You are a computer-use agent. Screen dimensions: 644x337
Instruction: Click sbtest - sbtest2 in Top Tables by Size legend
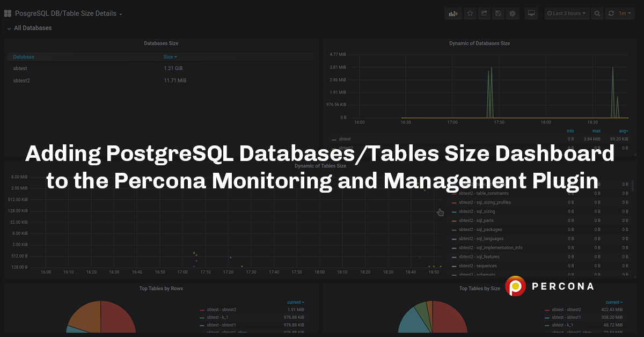(x=566, y=310)
